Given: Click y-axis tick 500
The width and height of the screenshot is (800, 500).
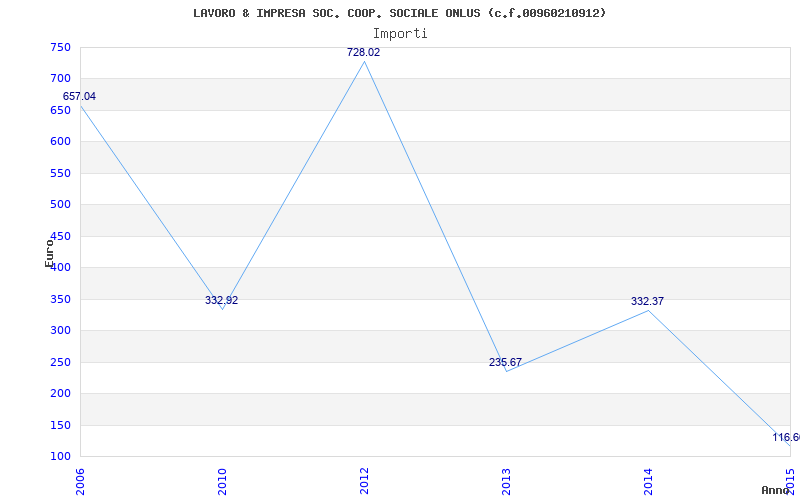Looking at the screenshot, I should [60, 205].
